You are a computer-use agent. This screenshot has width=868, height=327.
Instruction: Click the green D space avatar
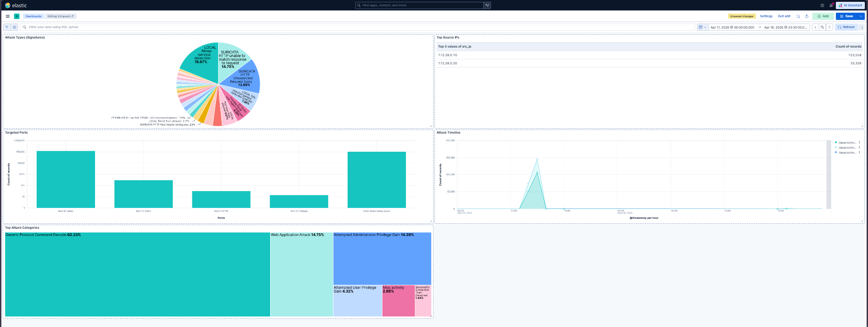pos(17,16)
